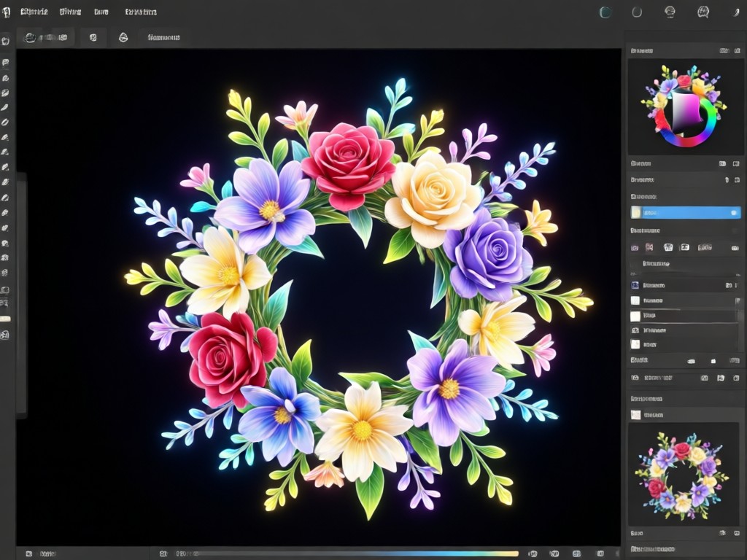The image size is (747, 560).
Task: Click the rightmost icon in the row below the wreath preview
Action: pyautogui.click(x=737, y=533)
